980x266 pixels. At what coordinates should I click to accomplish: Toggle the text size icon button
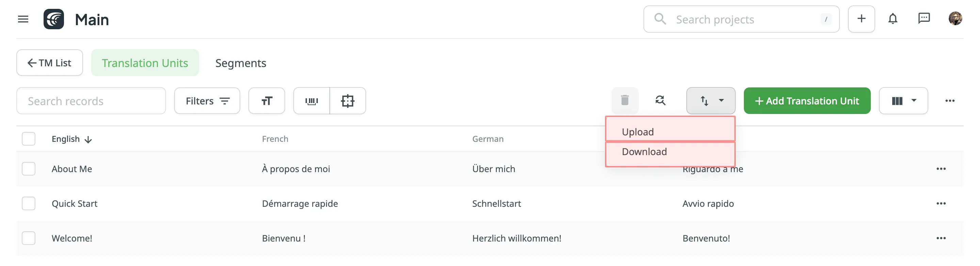267,101
